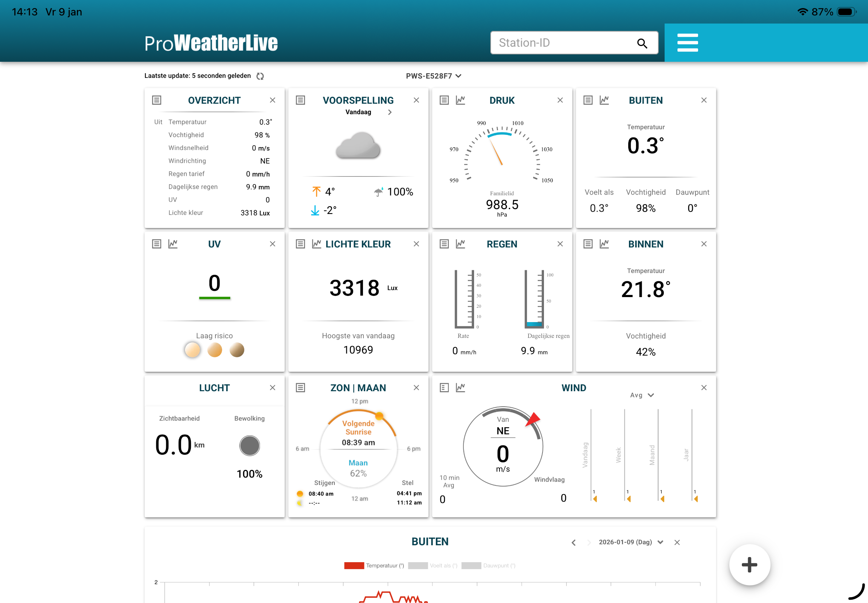Click the refresh icon next to Laatste update
The image size is (868, 603).
pyautogui.click(x=260, y=76)
